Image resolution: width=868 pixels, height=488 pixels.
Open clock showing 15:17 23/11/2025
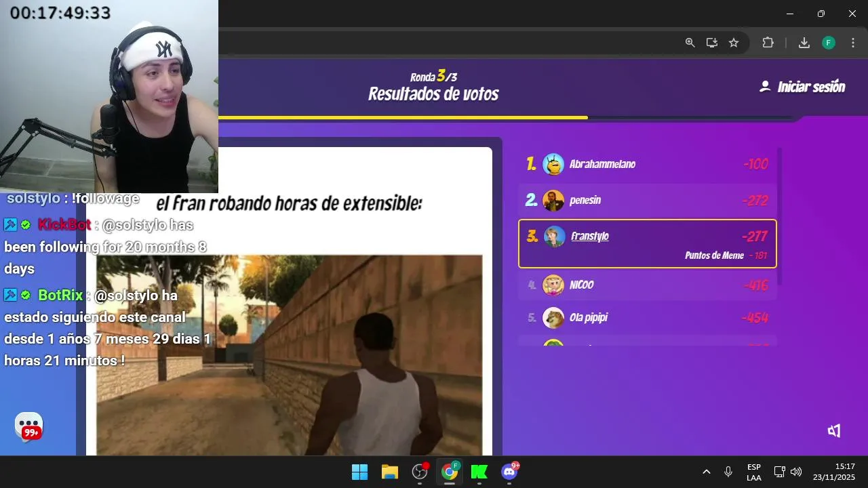[835, 472]
